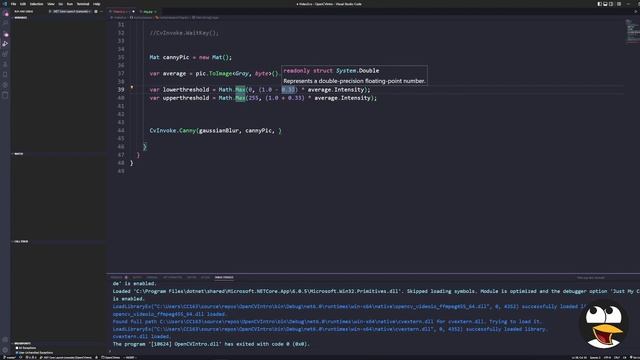Switch to the second editor tab

[148, 11]
